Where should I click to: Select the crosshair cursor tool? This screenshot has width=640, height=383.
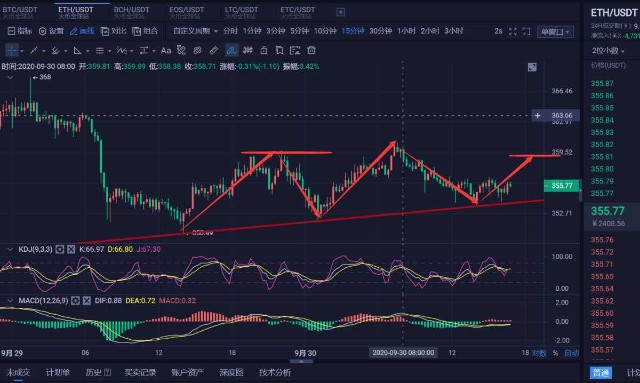[x=12, y=51]
